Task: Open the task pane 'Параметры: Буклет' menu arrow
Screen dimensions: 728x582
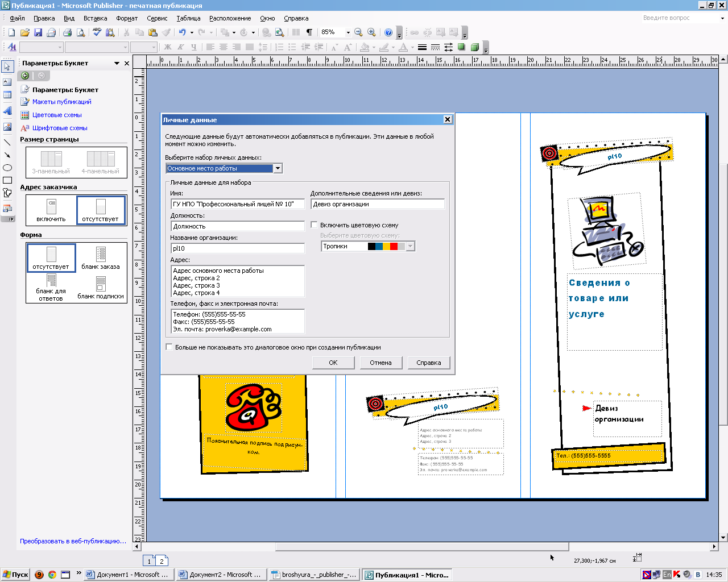Action: click(x=117, y=63)
